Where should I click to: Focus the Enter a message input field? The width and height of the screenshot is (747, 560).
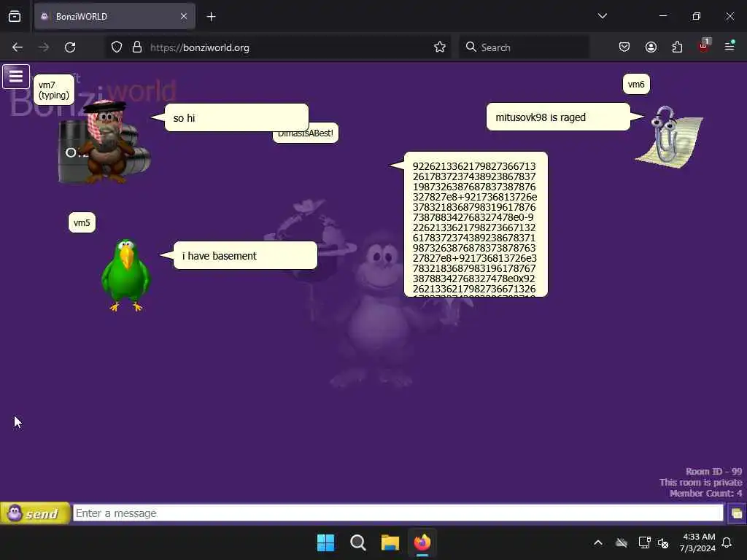tap(398, 513)
